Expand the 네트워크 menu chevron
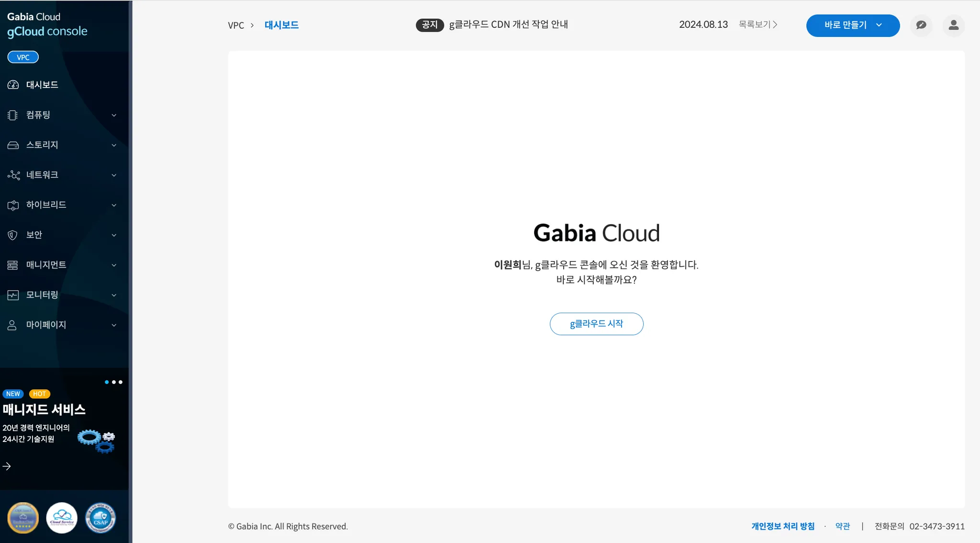 point(114,175)
